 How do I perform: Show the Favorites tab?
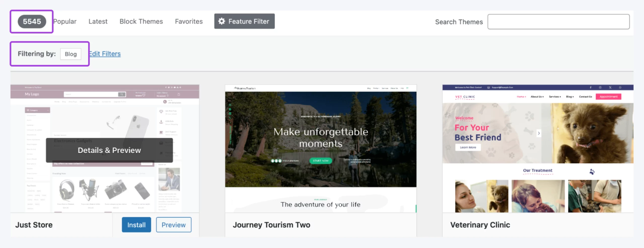(189, 21)
